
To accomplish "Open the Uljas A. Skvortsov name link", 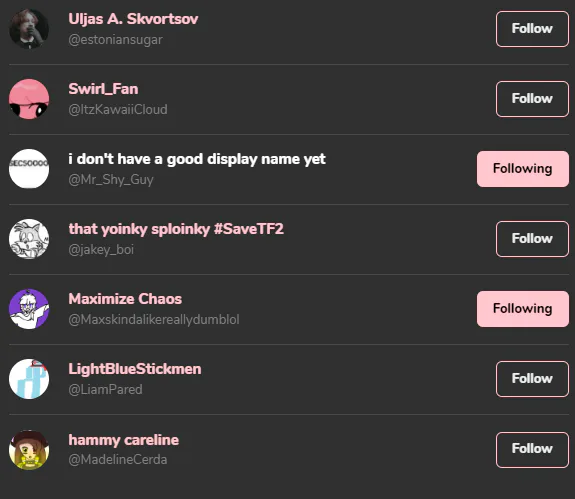I will [x=133, y=19].
